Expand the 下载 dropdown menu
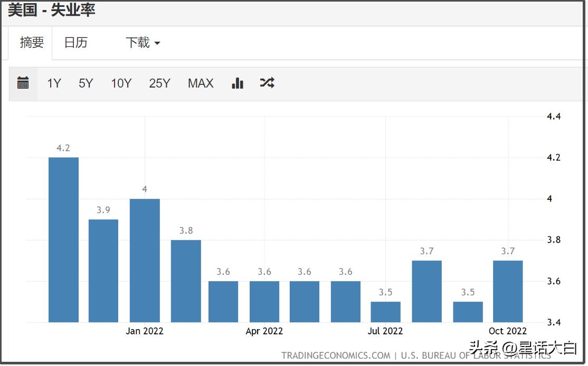 (143, 43)
